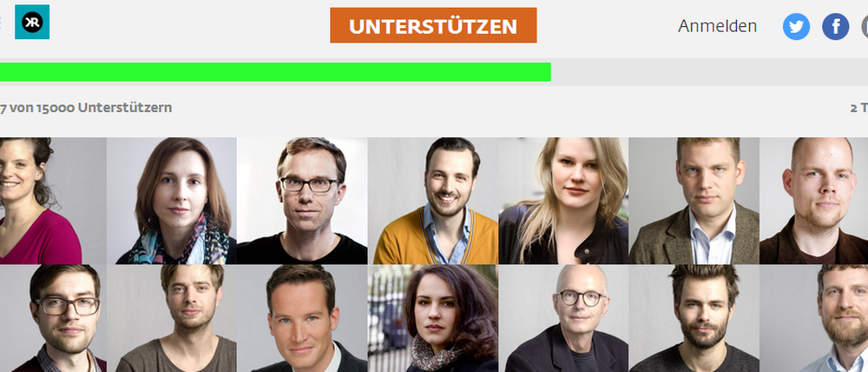Select portrait of man in tweed jacket

(694, 201)
